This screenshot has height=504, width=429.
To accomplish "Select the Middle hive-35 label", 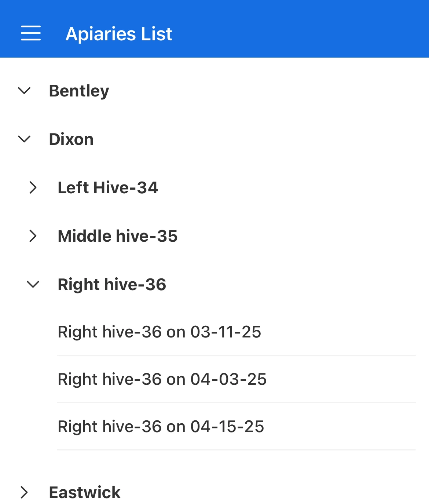I will coord(118,236).
